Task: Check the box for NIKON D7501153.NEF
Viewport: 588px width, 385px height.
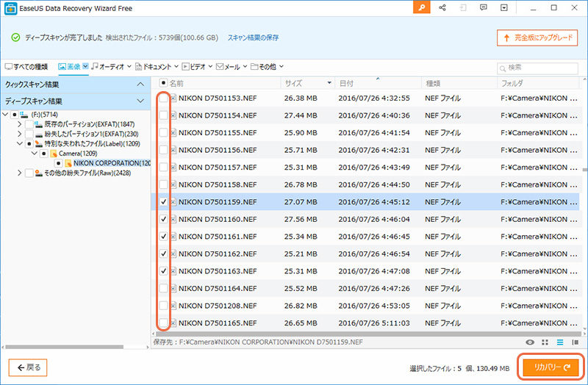Action: pos(163,98)
